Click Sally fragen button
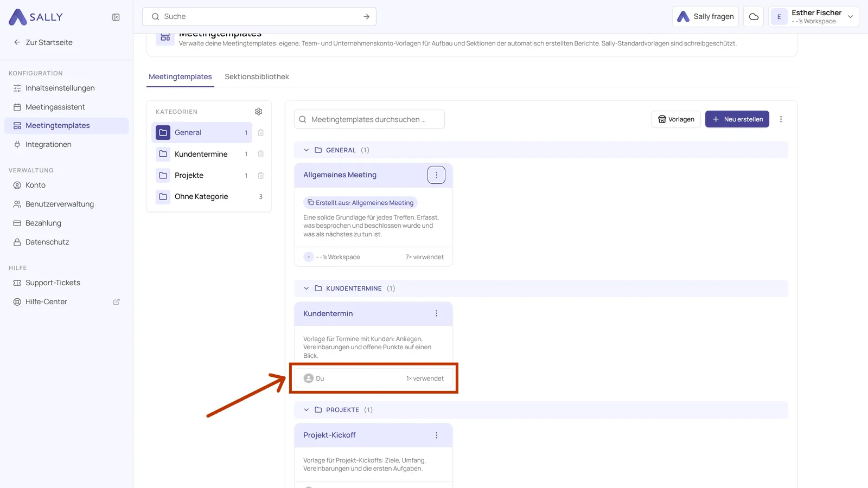This screenshot has width=868, height=488. tap(705, 17)
